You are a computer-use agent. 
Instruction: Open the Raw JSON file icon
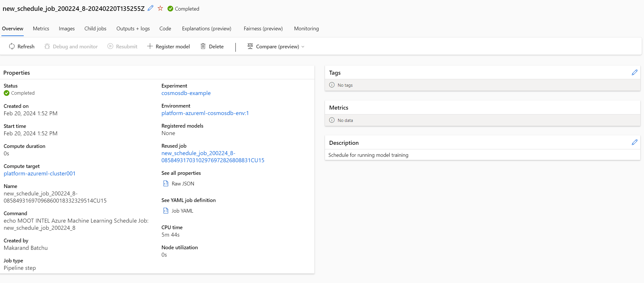click(x=166, y=183)
